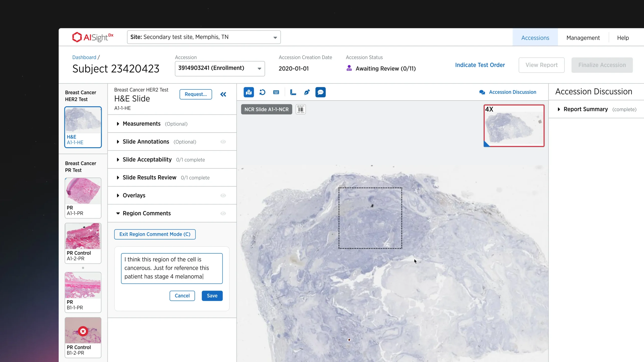Open the Site selection dropdown

tap(204, 37)
